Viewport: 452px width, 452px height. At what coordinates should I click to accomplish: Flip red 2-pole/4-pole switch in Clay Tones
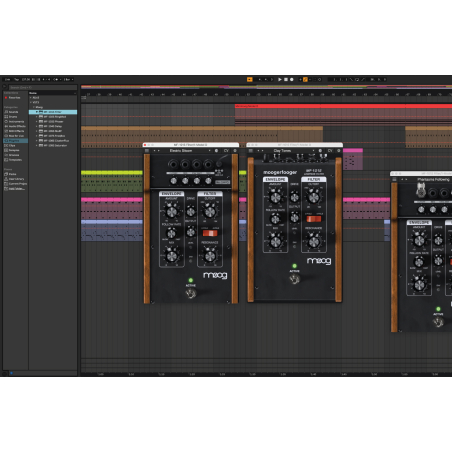tap(314, 219)
